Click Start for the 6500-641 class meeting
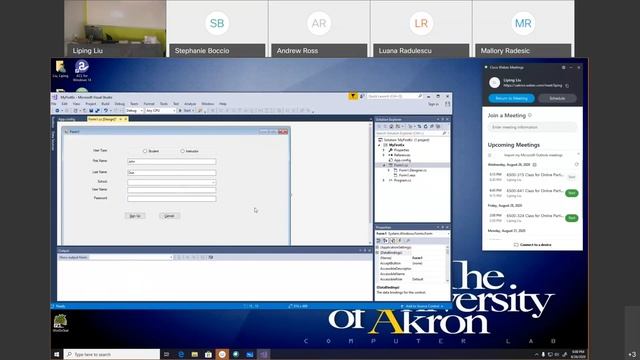Image resolution: width=640 pixels, height=360 pixels. [571, 193]
